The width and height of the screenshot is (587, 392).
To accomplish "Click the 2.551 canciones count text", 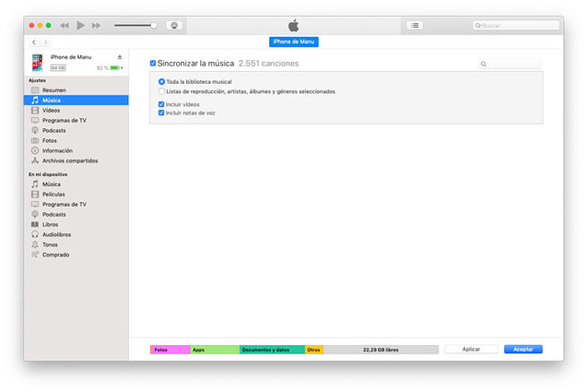I will 268,63.
